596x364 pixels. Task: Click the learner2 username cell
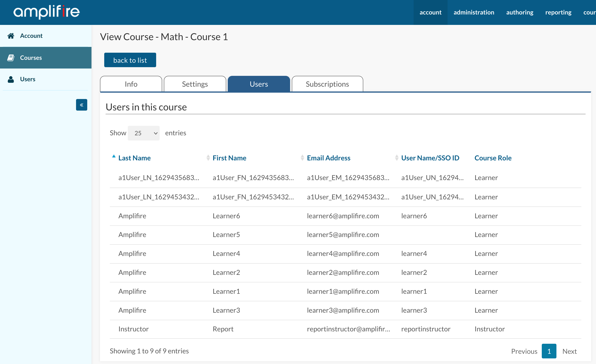(414, 272)
